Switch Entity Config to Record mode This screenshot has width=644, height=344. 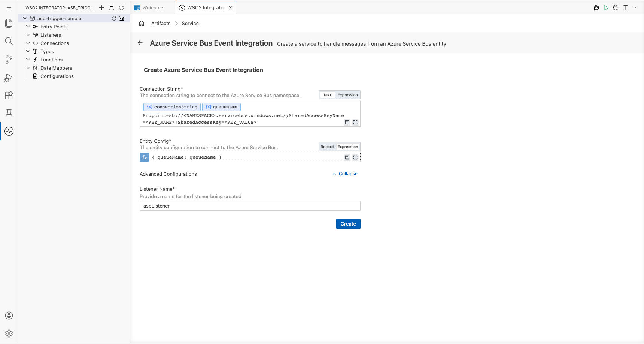click(x=327, y=147)
